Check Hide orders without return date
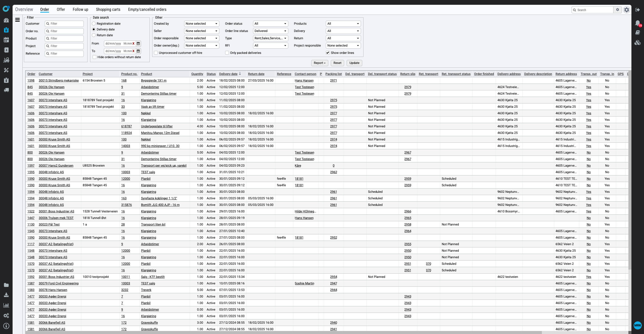The image size is (644, 334). coord(95,57)
